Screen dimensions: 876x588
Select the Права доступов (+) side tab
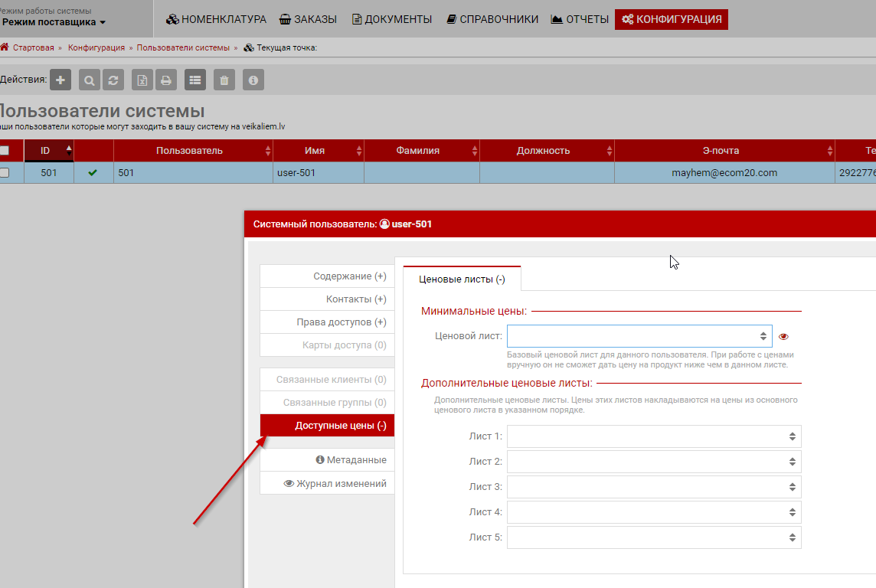[x=327, y=322]
